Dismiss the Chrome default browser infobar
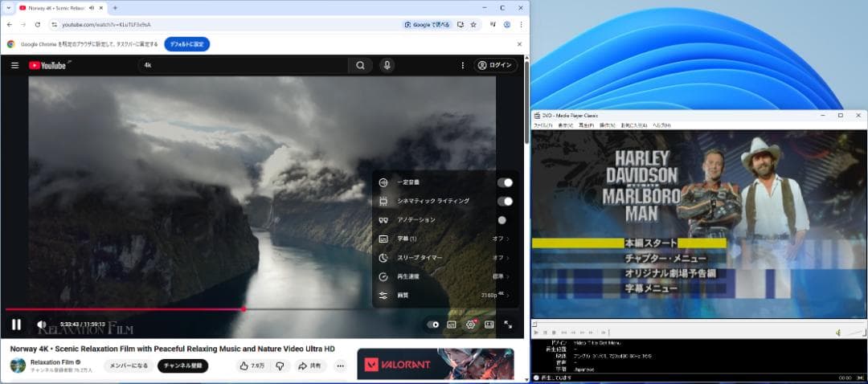The image size is (868, 384). tap(519, 44)
